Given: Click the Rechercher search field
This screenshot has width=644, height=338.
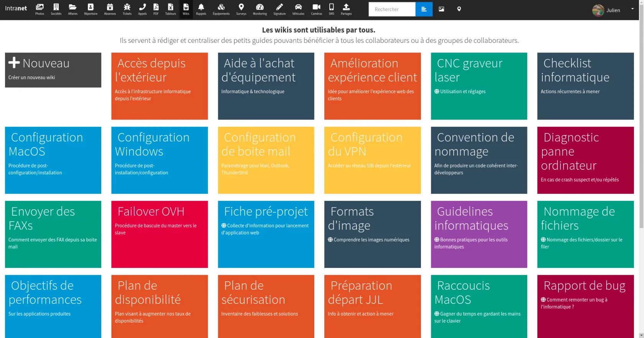Looking at the screenshot, I should (392, 9).
